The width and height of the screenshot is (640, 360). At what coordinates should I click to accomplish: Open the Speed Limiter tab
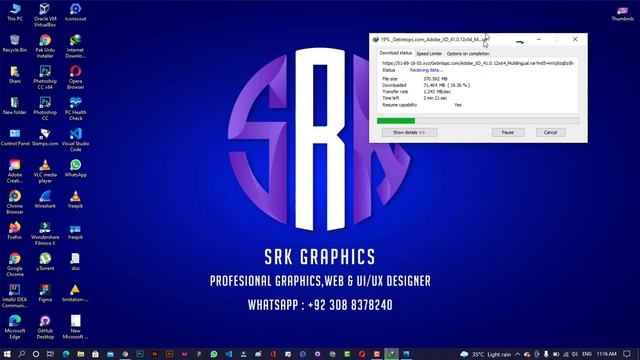tap(429, 53)
